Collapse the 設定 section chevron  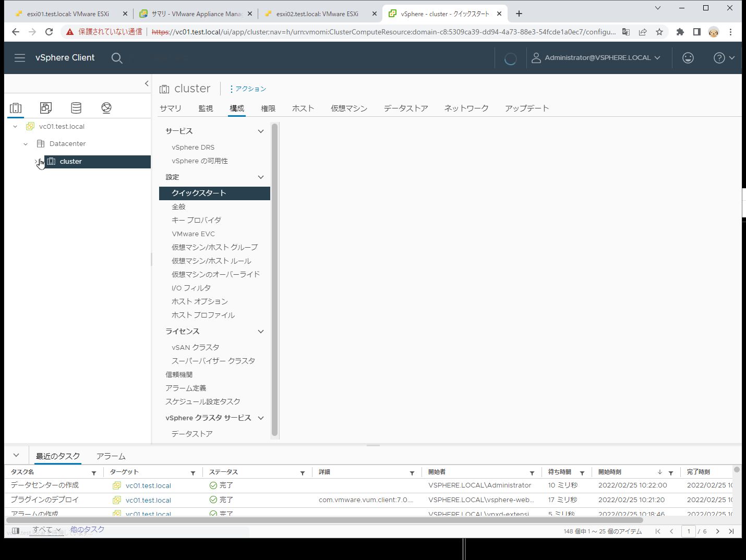pyautogui.click(x=261, y=177)
